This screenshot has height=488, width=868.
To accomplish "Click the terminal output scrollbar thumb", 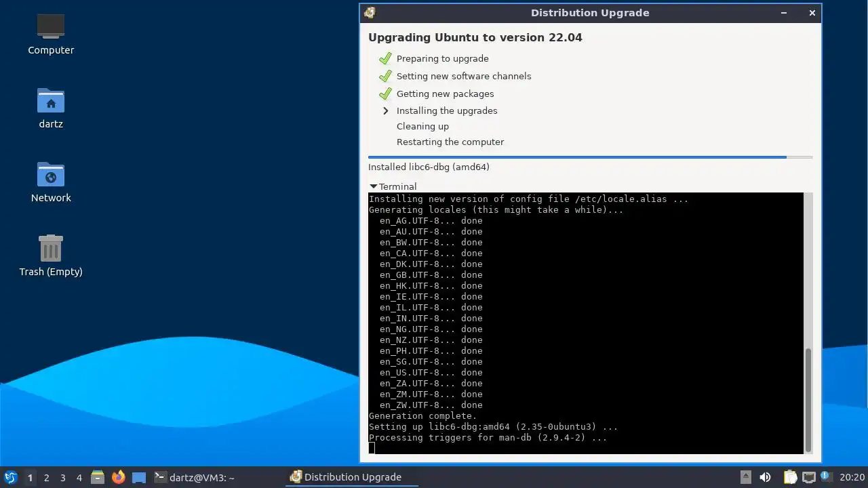I will point(808,400).
